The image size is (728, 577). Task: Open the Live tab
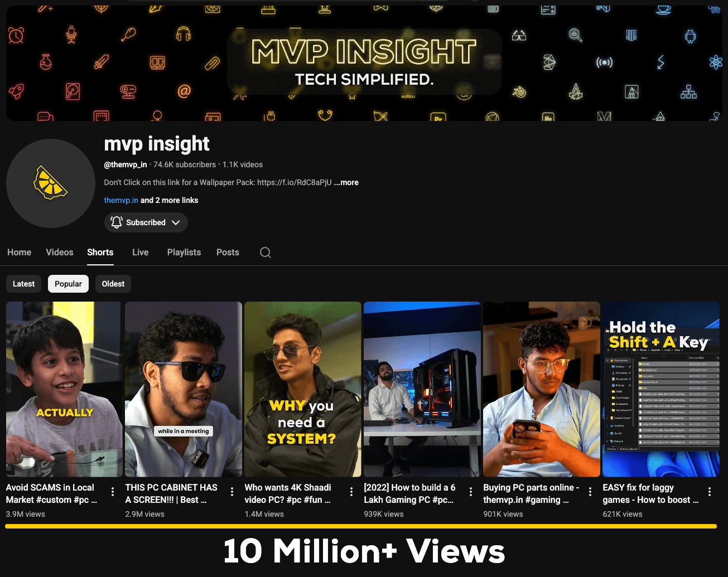tap(141, 253)
